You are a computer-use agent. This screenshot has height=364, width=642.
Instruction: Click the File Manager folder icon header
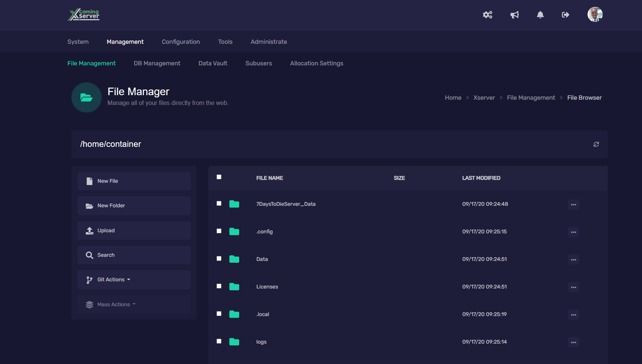(86, 97)
